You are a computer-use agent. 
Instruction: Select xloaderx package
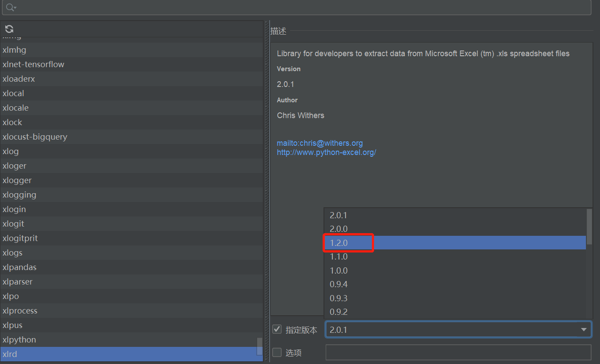[x=131, y=79]
